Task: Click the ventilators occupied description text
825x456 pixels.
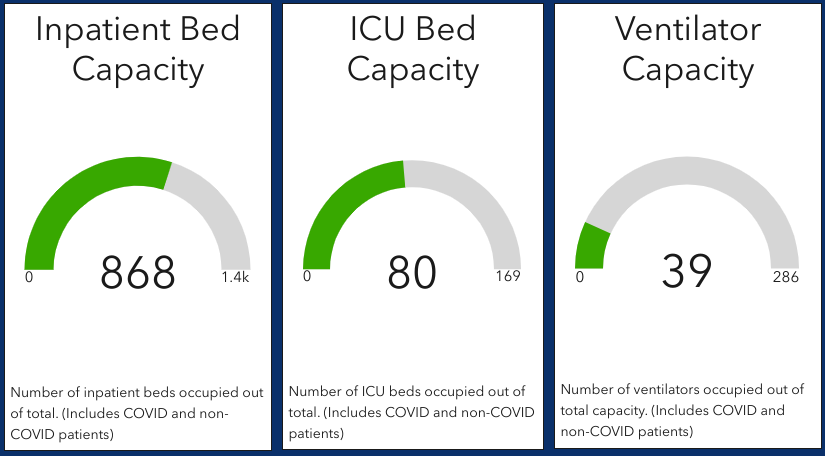Action: [682, 410]
